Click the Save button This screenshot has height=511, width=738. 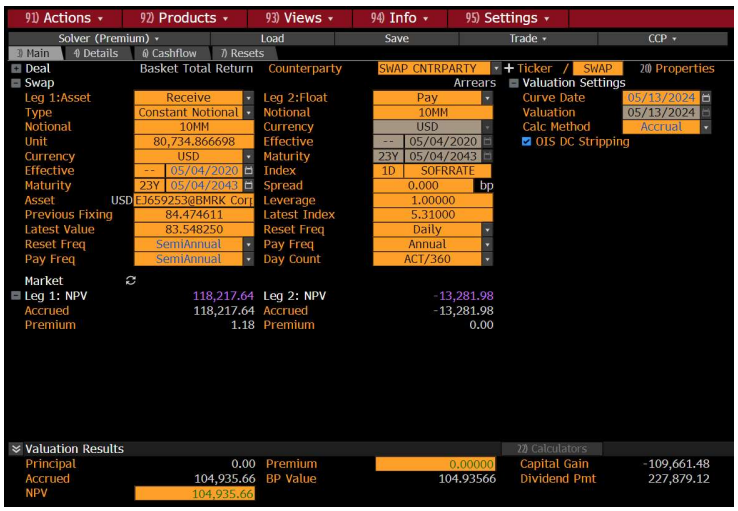396,38
